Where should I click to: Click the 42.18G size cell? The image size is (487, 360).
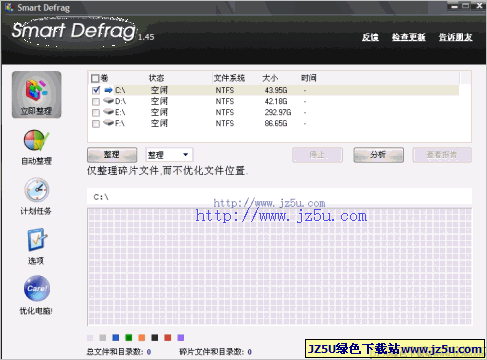[276, 101]
